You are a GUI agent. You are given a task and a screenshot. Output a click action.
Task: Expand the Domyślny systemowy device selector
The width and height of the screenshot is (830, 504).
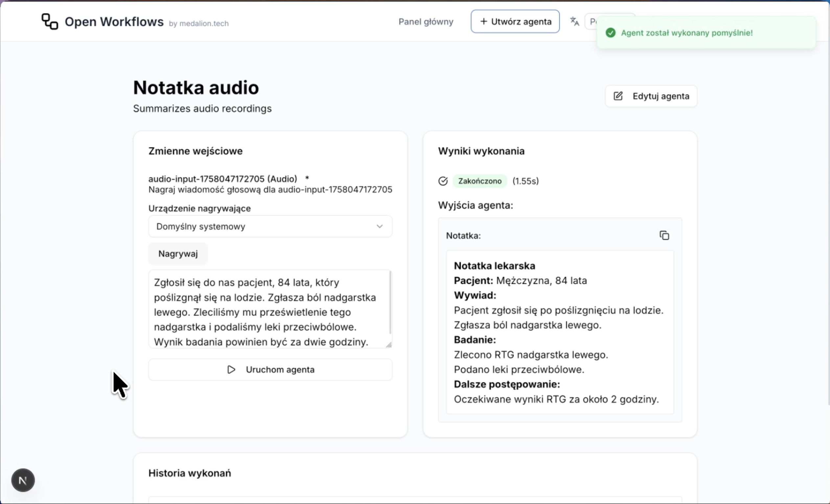(270, 226)
